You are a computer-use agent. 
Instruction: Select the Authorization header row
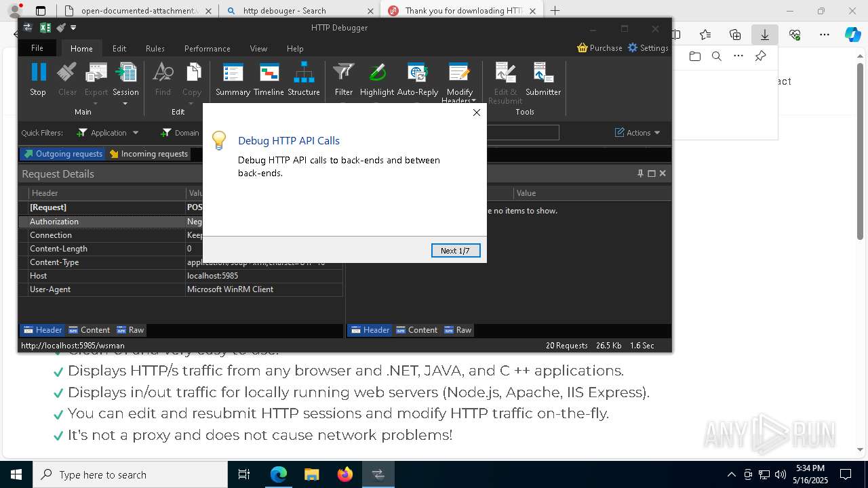(x=180, y=222)
